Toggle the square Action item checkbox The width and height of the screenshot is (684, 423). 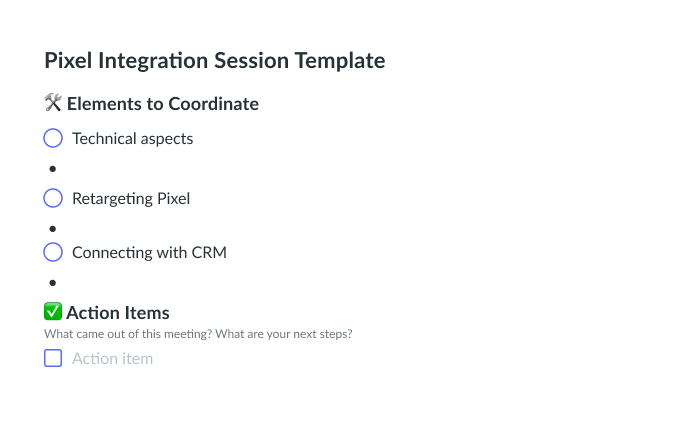[x=54, y=358]
